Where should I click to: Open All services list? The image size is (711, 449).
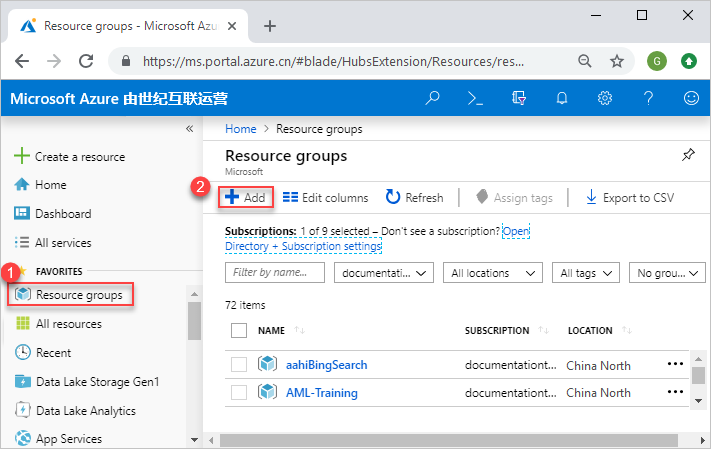point(53,243)
